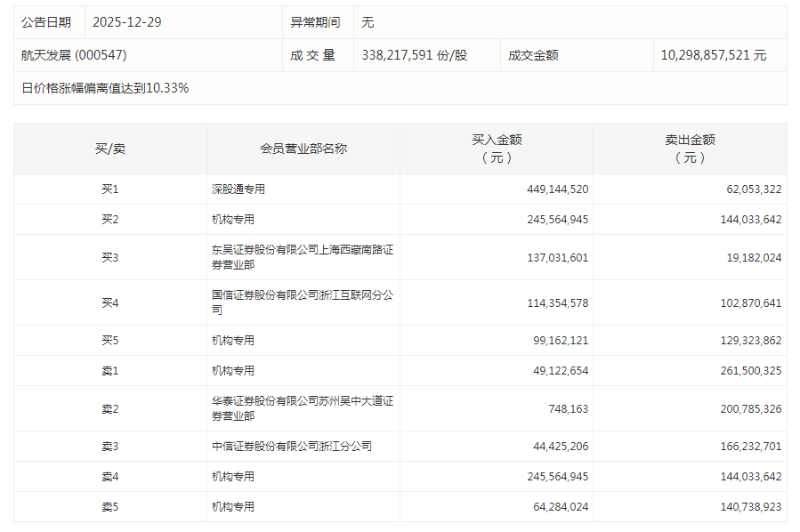This screenshot has height=532, width=800.
Task: Click 国信证券 浙江互联网分公司 entry
Action: click(302, 302)
